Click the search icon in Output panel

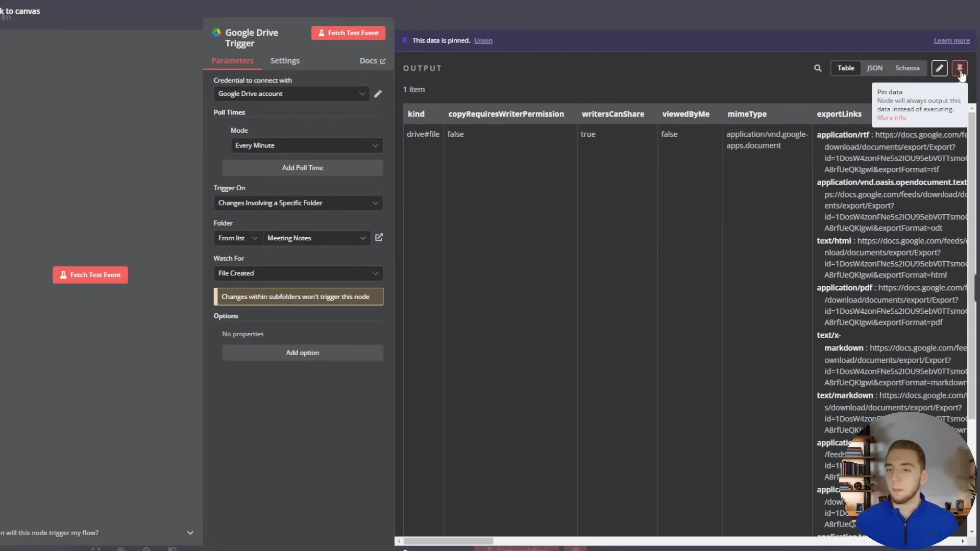[818, 68]
